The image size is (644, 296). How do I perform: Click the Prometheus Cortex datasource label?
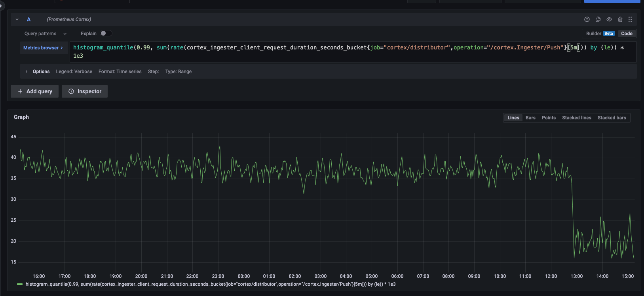(x=69, y=19)
